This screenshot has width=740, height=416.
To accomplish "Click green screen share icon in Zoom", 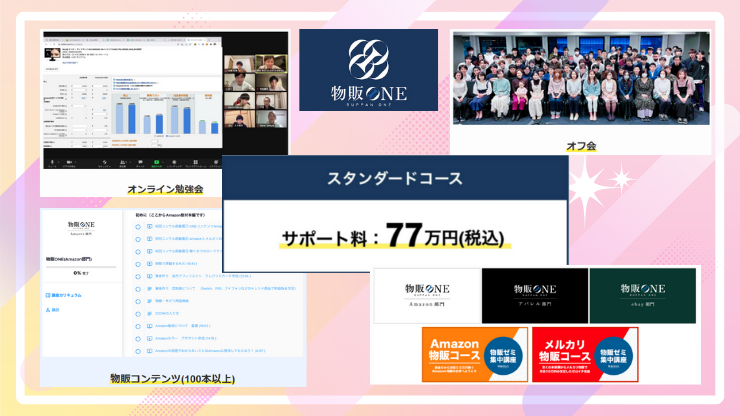I will tap(157, 162).
